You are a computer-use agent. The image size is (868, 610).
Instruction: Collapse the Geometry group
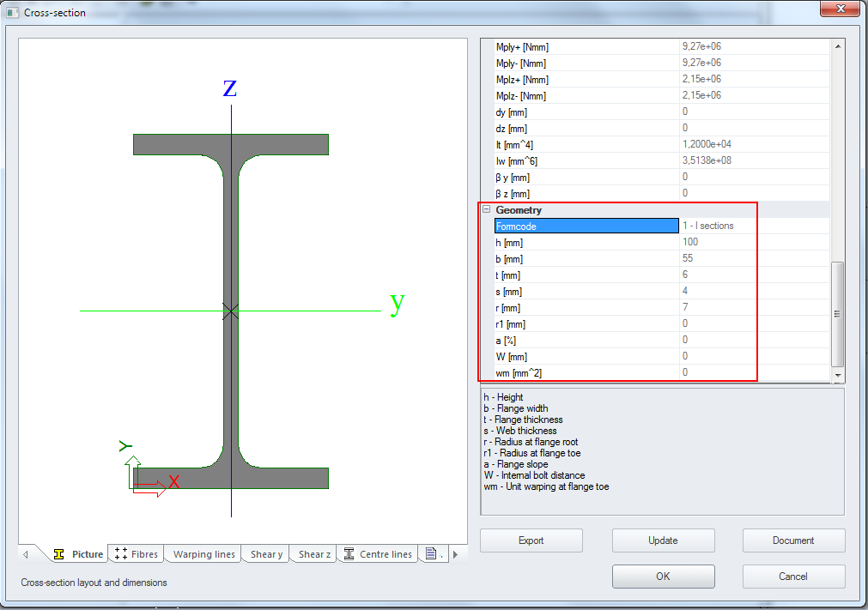pyautogui.click(x=487, y=209)
